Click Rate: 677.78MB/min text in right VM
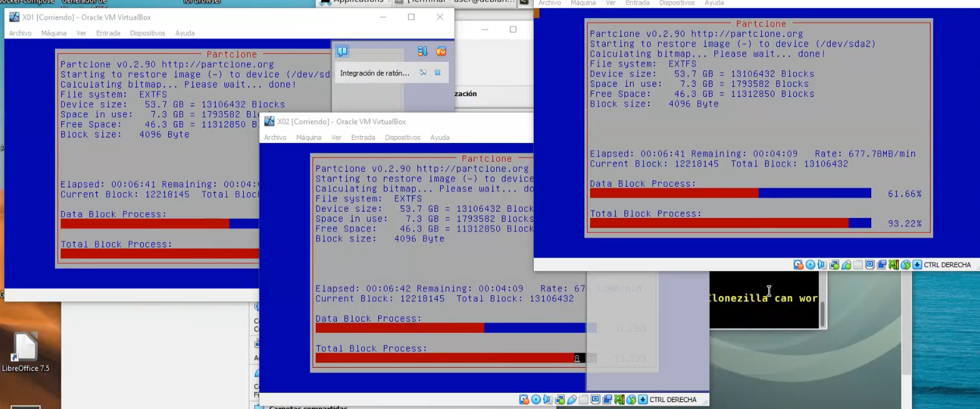Image resolution: width=980 pixels, height=409 pixels. point(865,154)
